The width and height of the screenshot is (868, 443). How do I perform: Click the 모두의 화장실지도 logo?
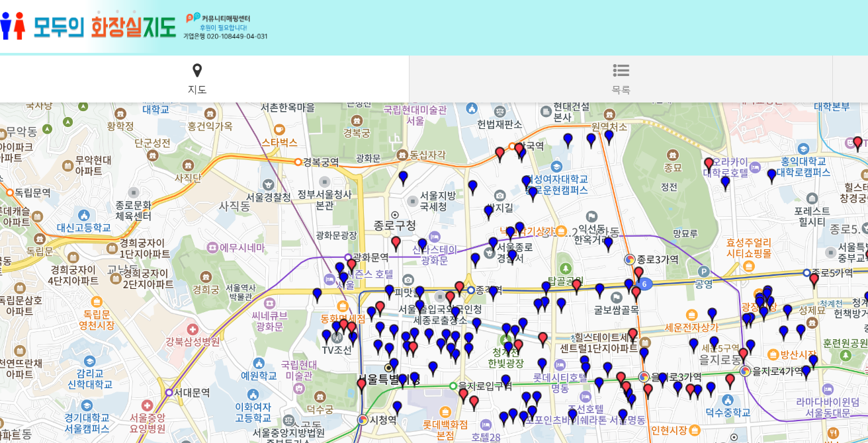click(89, 26)
